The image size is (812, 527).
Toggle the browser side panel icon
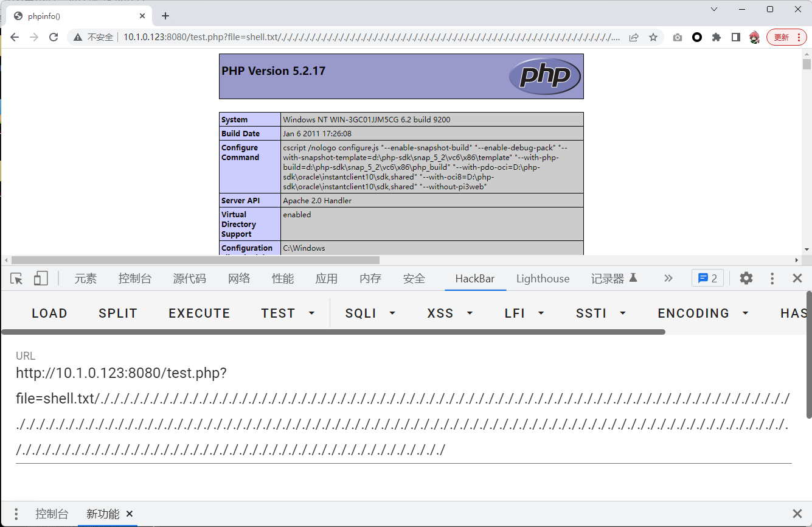point(735,37)
